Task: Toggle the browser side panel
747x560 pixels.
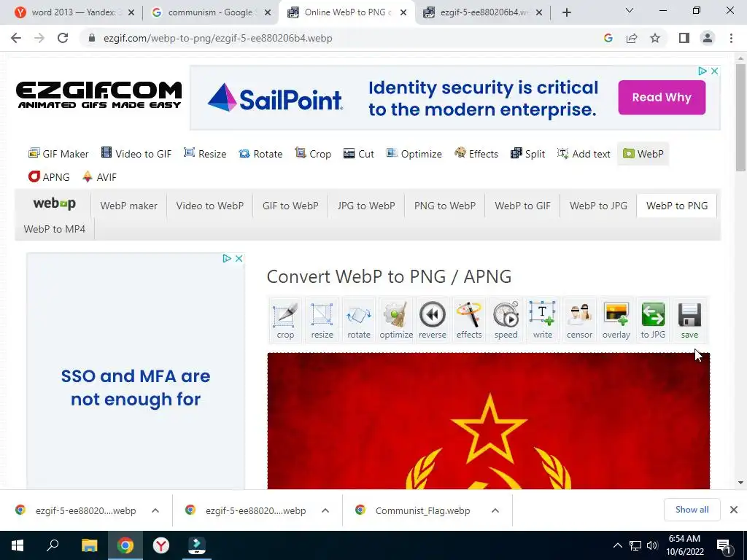Action: (x=684, y=38)
